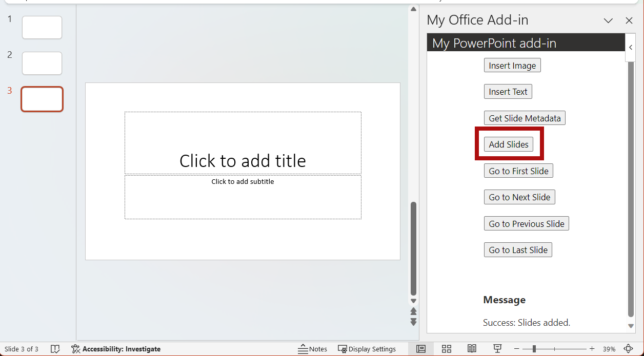Select slide 2 thumbnail
This screenshot has height=356, width=644.
pyautogui.click(x=42, y=63)
